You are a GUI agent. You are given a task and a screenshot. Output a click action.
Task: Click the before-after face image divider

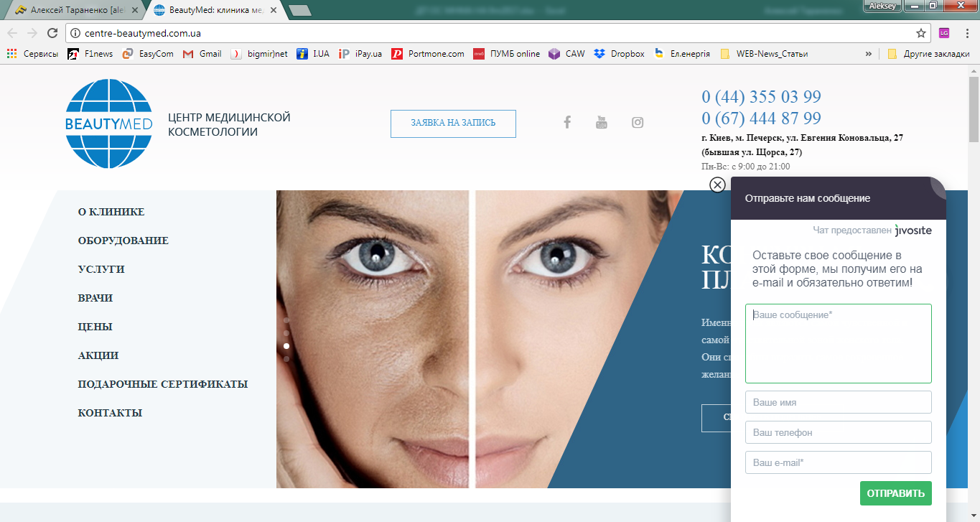(472, 339)
